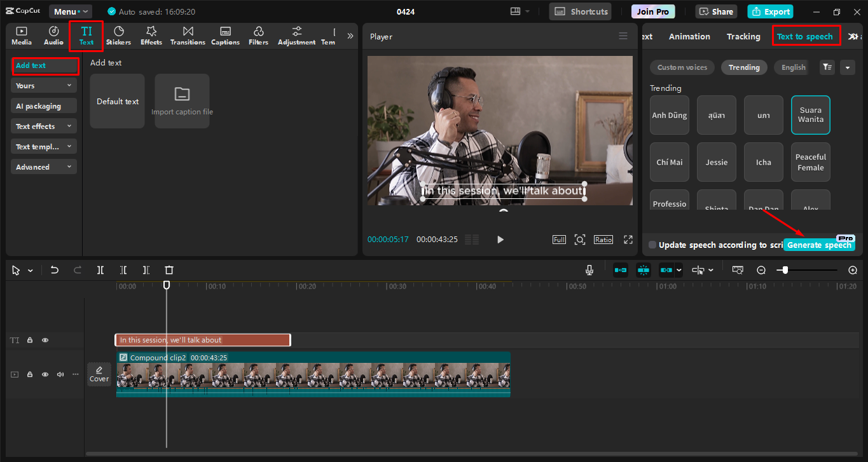Viewport: 868px width, 462px height.
Task: Zoom out the timeline with minus icon
Action: (x=761, y=270)
